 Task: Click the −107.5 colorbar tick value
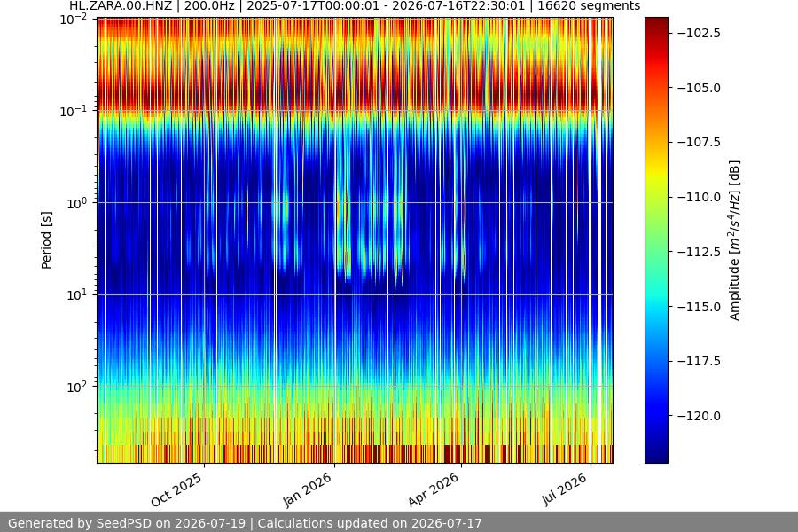coord(699,142)
